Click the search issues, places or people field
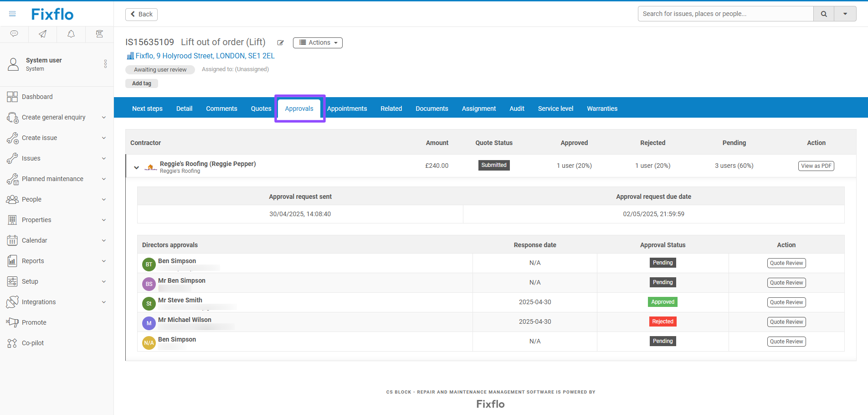Screen dimensions: 868x415 pos(725,14)
